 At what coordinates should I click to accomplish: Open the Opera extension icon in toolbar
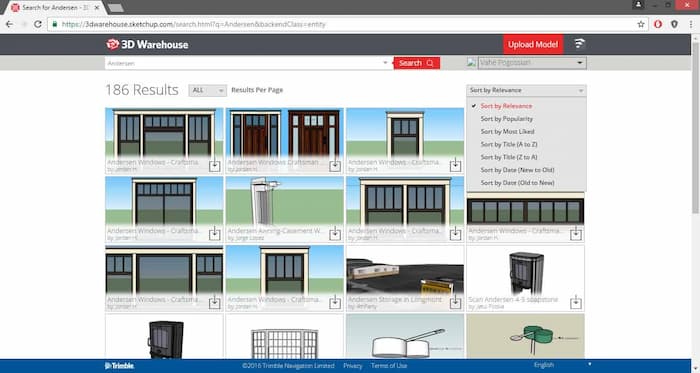pyautogui.click(x=658, y=24)
